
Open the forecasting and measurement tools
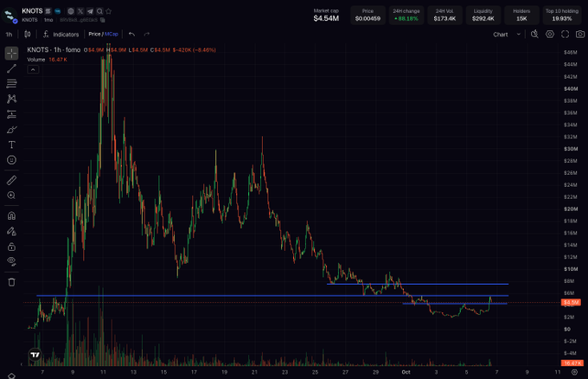pos(11,114)
